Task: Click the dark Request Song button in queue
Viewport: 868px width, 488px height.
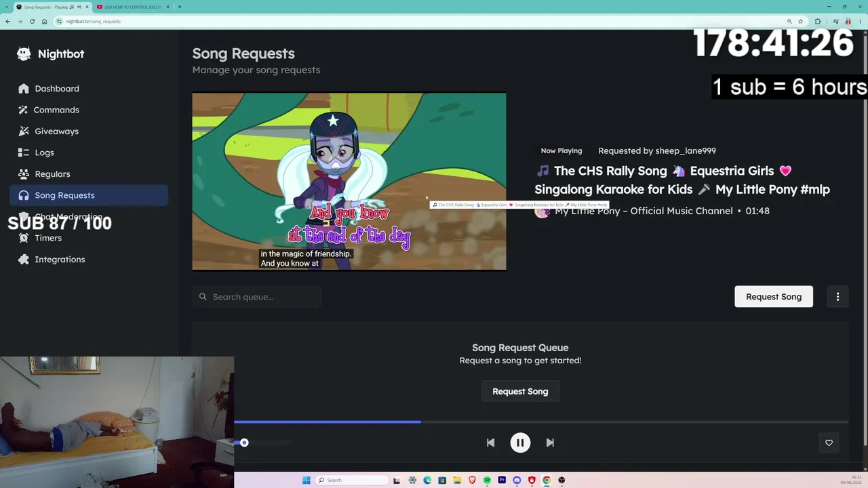Action: [520, 392]
